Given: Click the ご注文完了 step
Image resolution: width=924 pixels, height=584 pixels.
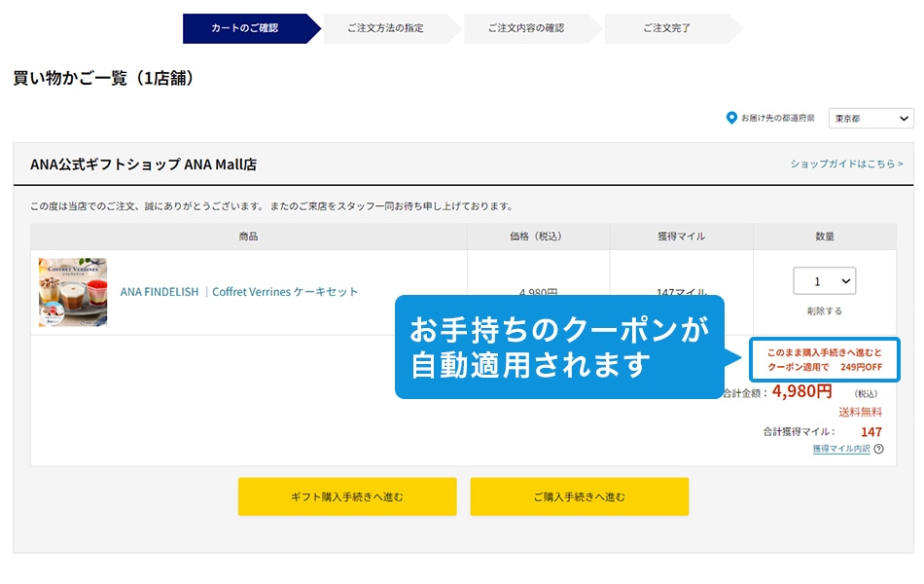Looking at the screenshot, I should (669, 29).
